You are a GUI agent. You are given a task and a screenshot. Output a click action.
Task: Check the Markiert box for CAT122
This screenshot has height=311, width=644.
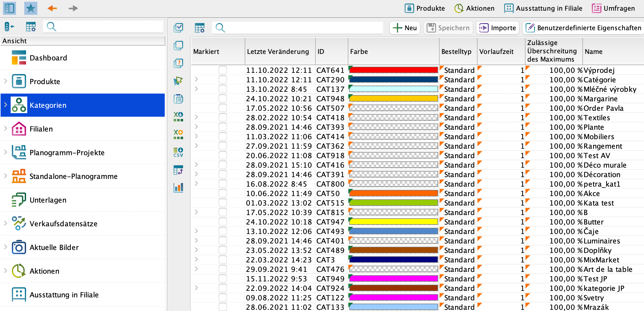[223, 297]
